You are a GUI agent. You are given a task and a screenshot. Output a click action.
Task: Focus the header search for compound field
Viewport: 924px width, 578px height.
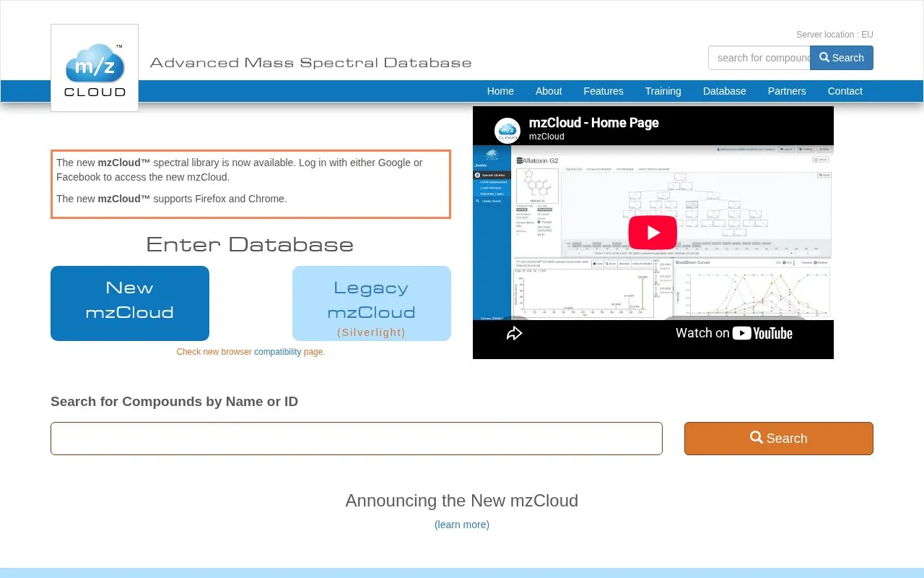pos(759,58)
